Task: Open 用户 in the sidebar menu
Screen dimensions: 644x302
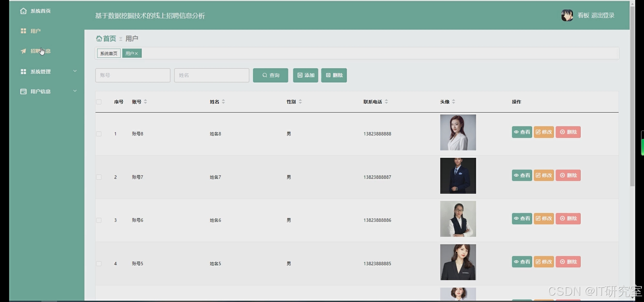Action: (35, 31)
